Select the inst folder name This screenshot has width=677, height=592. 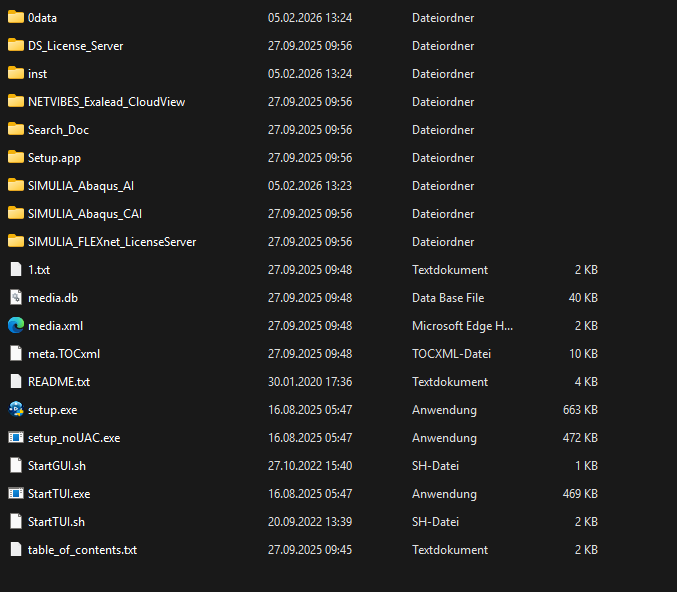tap(37, 73)
